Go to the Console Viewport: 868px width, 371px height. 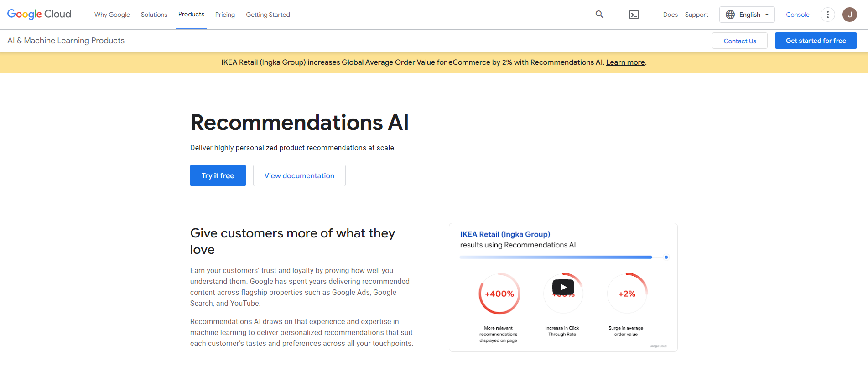coord(798,15)
